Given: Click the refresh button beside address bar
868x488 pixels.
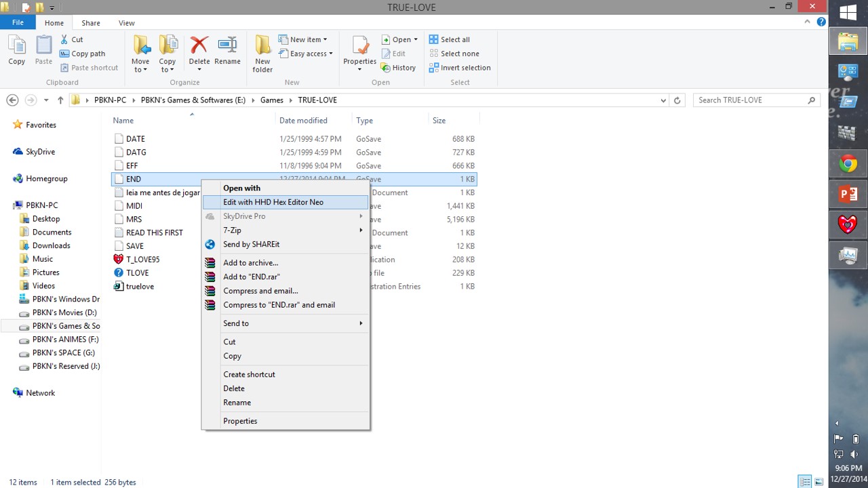Looking at the screenshot, I should click(x=676, y=100).
